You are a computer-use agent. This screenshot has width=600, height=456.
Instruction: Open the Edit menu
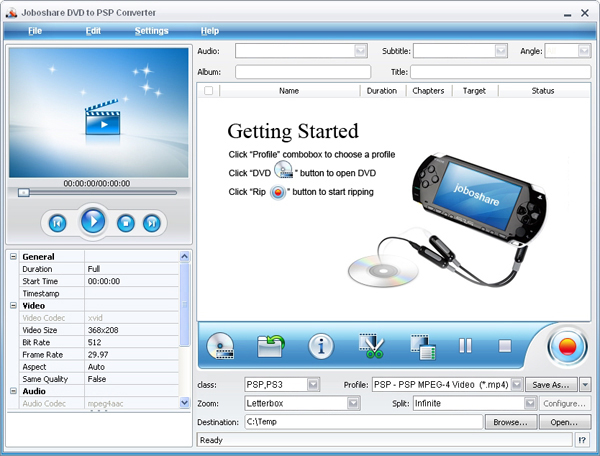coord(93,31)
